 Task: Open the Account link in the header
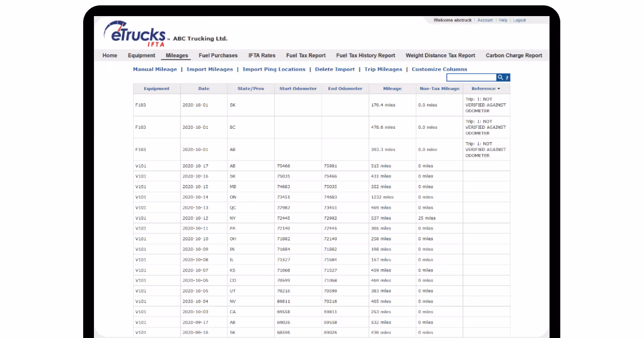pos(485,20)
